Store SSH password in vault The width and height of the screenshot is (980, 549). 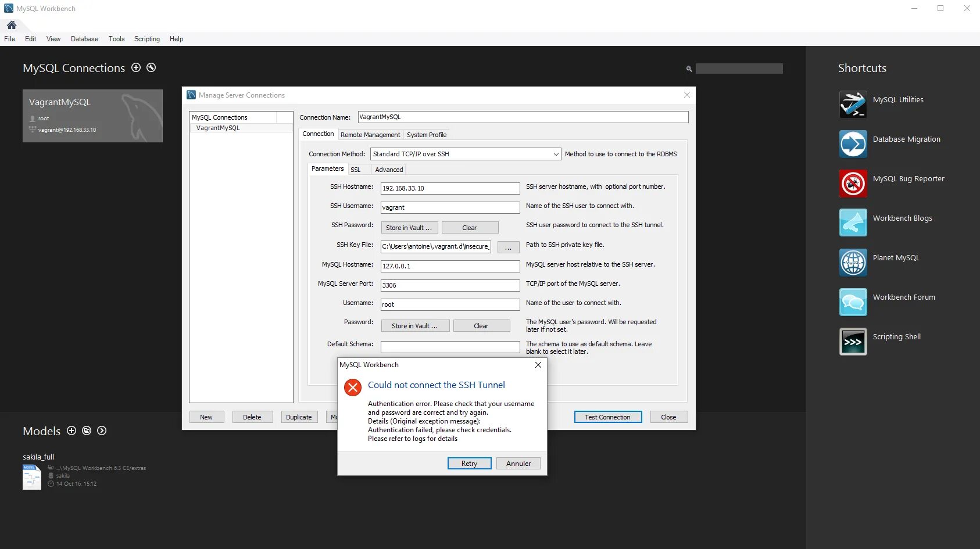pyautogui.click(x=409, y=228)
